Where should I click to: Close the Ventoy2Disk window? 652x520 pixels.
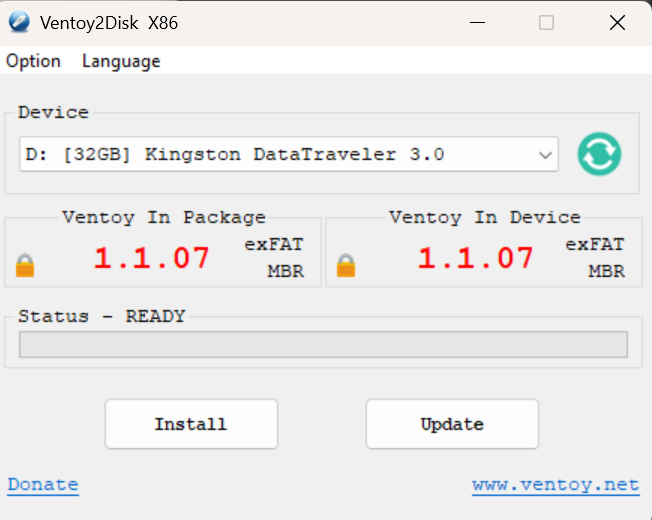617,22
